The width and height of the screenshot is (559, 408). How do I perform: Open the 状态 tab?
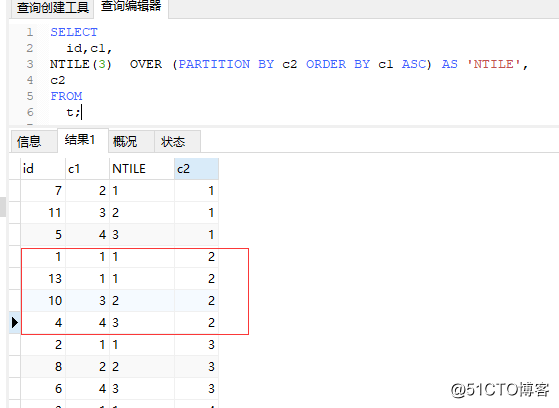(177, 142)
